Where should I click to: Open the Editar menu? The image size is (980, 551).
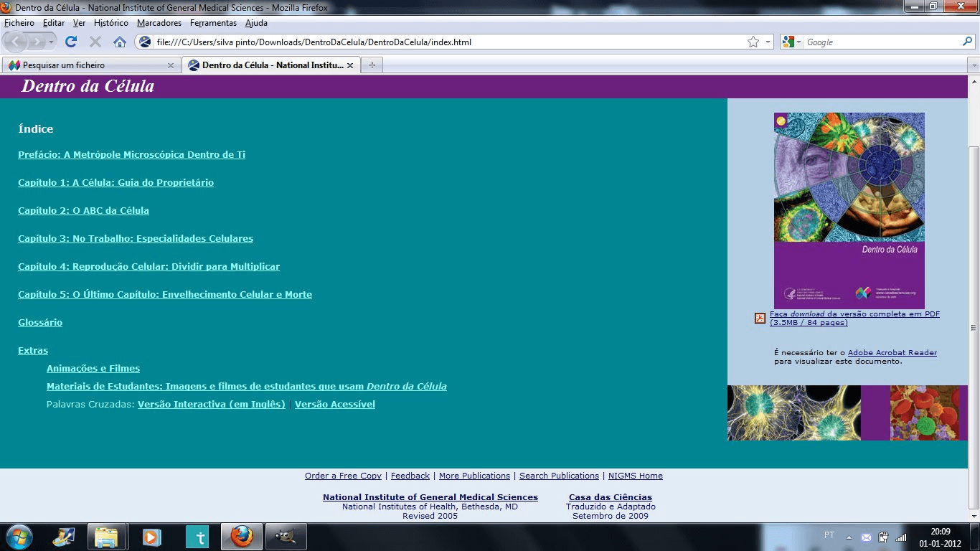coord(54,23)
